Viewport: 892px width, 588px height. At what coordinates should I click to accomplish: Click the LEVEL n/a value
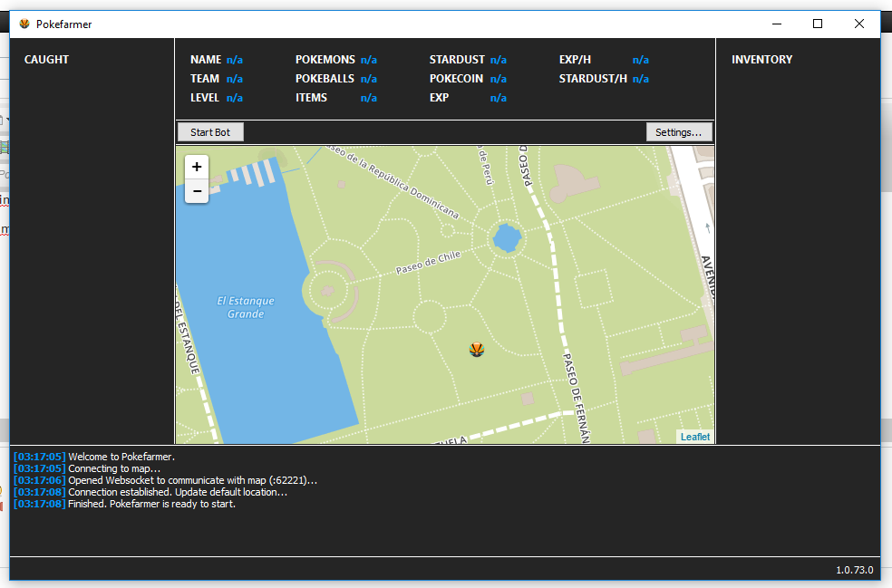pos(235,98)
